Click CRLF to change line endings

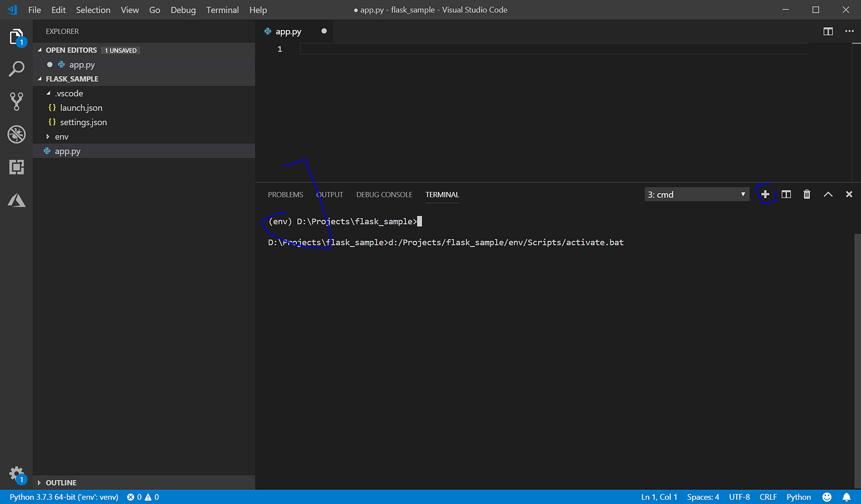pyautogui.click(x=768, y=497)
